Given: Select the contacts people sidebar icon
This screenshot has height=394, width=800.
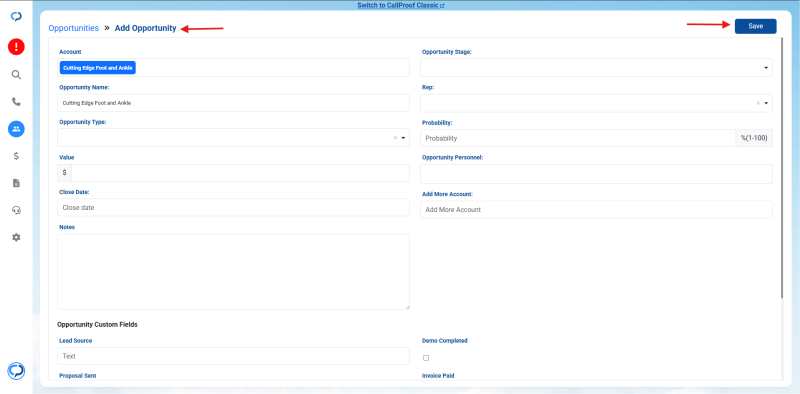Looking at the screenshot, I should [16, 129].
